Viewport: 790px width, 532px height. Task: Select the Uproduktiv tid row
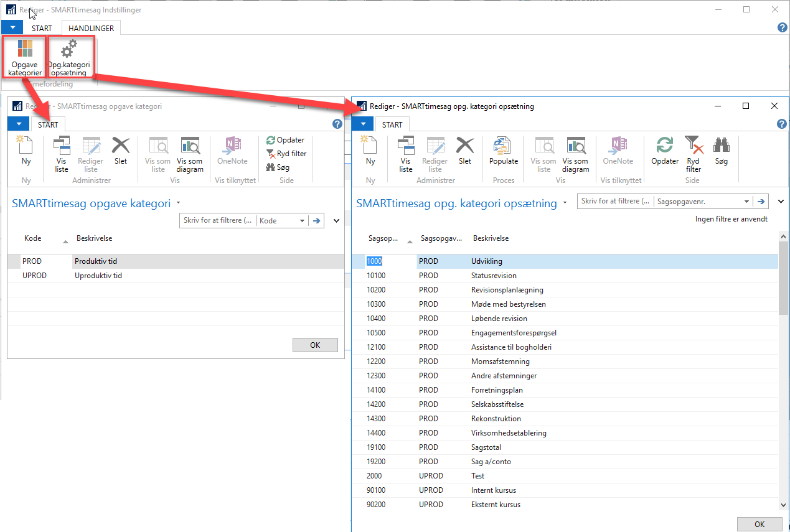point(176,276)
